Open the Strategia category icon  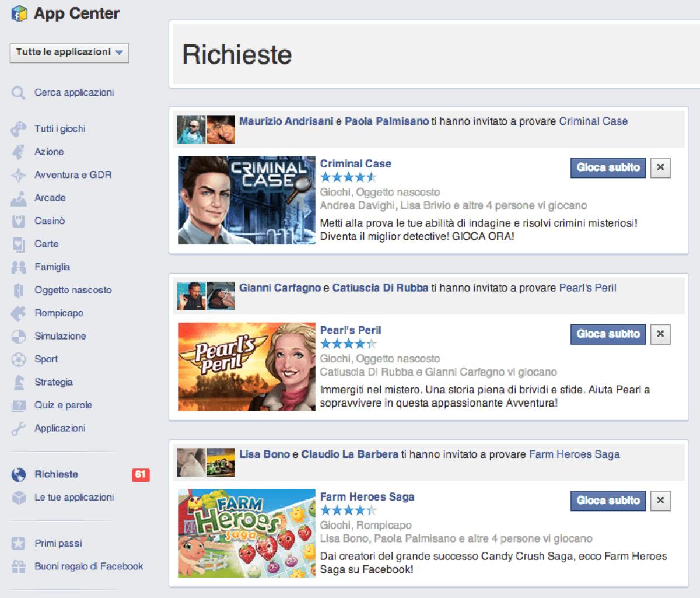coord(18,382)
